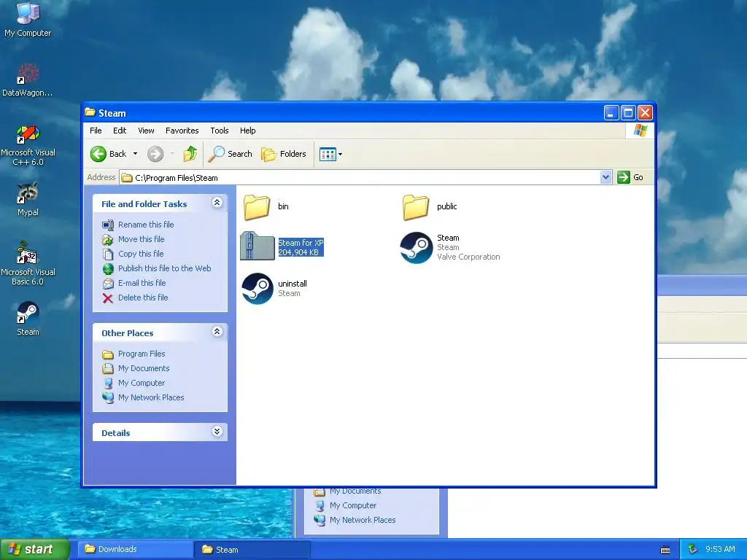Click the Windows flag logo in menu bar
This screenshot has height=560, width=747.
[640, 131]
